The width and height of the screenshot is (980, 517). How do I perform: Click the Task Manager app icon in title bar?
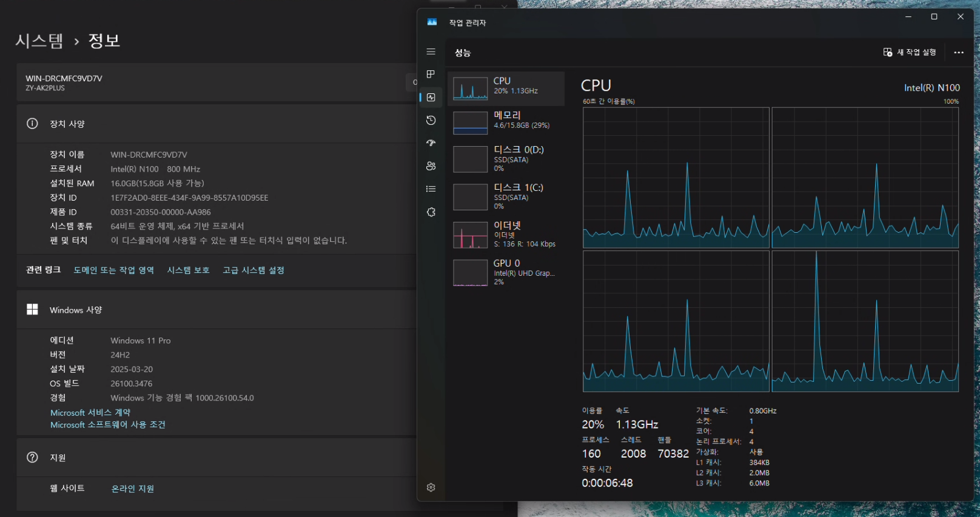(x=432, y=22)
